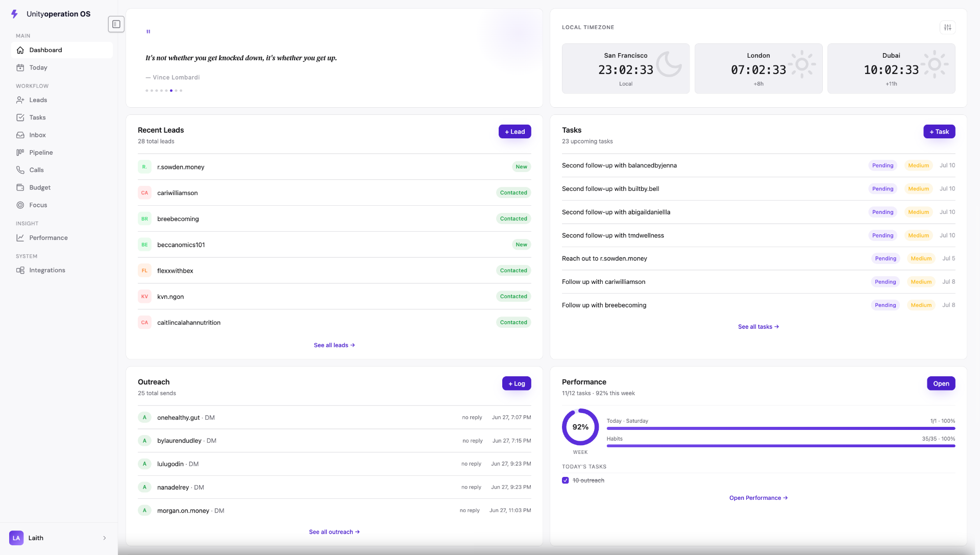Open Dashboard via the home icon
The image size is (980, 555).
pos(20,50)
